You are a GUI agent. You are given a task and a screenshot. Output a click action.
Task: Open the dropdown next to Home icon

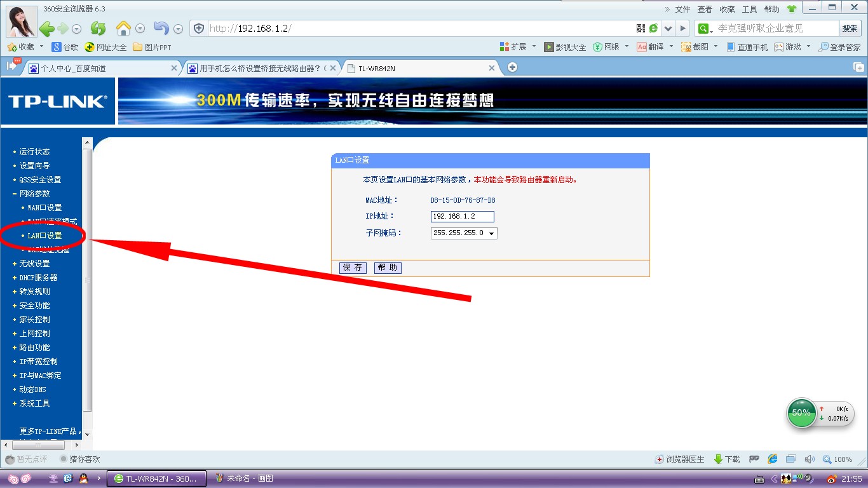coord(140,29)
